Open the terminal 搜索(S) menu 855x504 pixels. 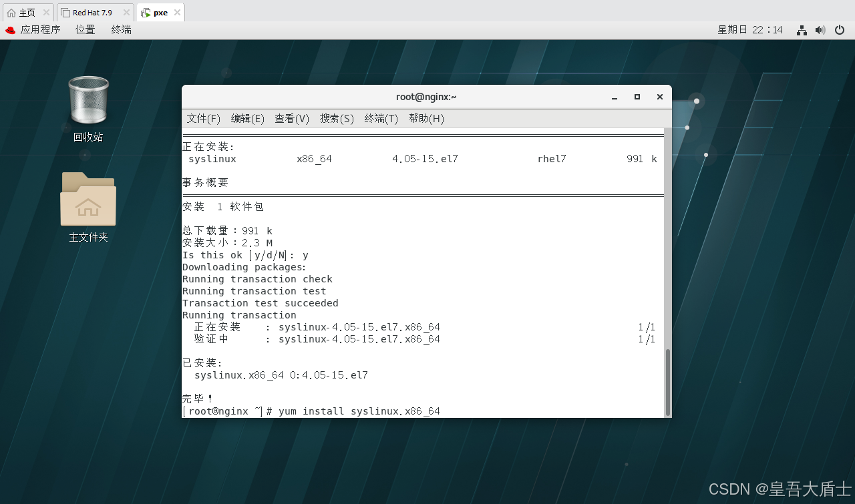click(x=337, y=118)
